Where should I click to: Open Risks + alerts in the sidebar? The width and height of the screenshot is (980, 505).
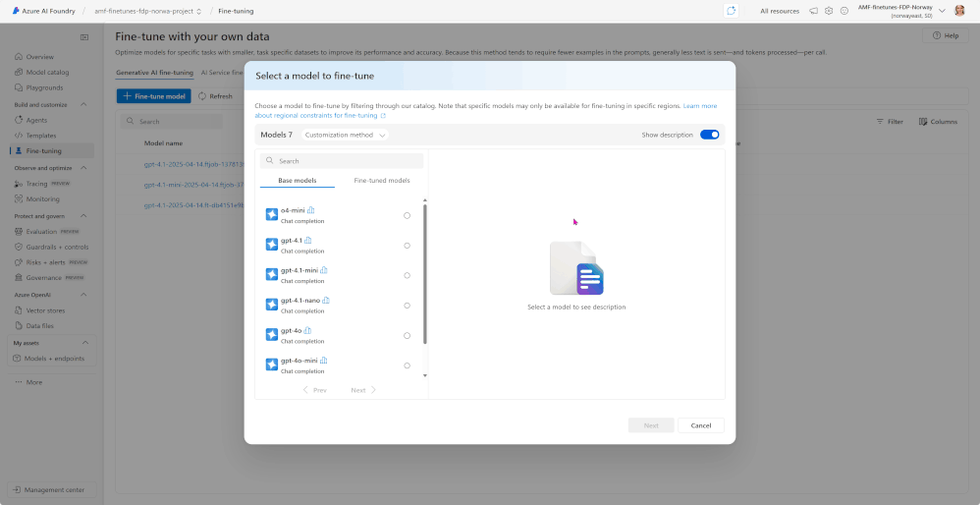point(52,262)
